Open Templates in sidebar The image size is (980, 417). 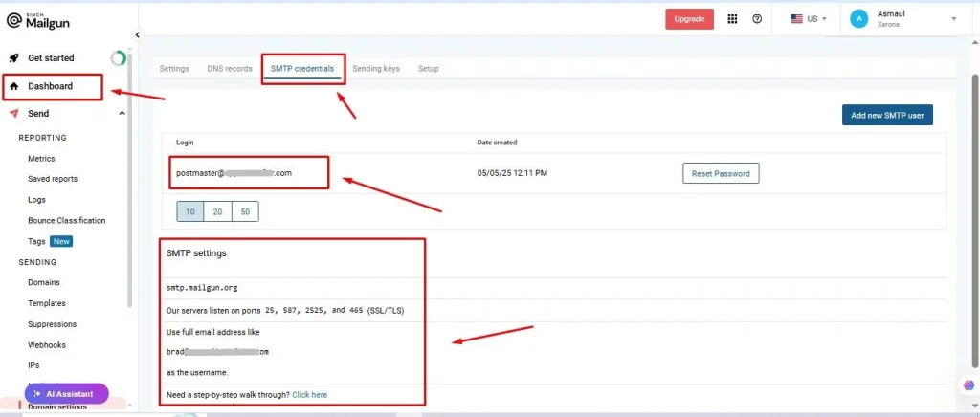click(47, 303)
